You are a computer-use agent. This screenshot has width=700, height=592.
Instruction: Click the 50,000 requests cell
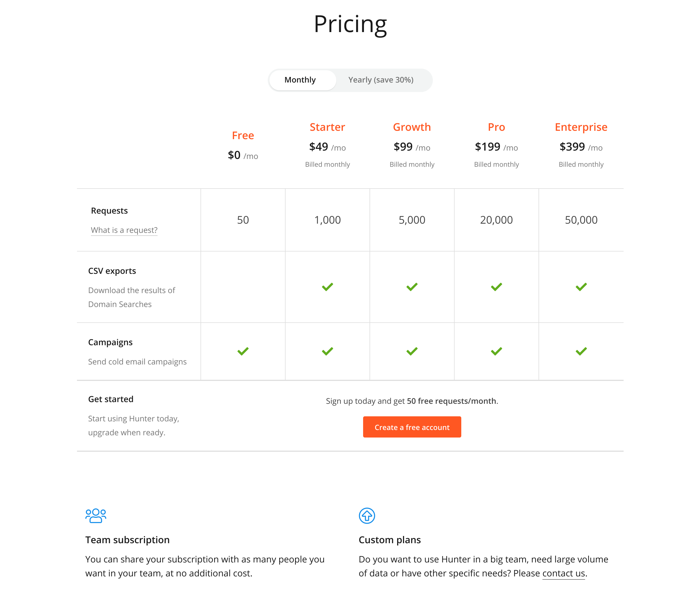(x=581, y=220)
